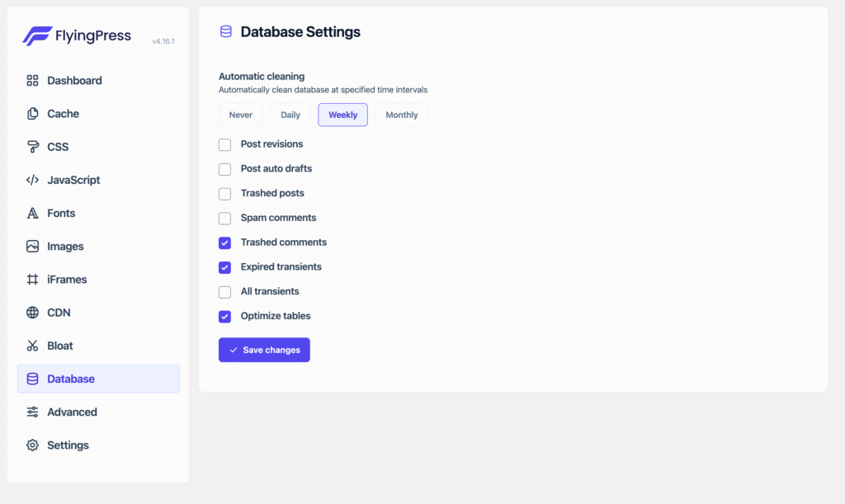Click the Save changes button
This screenshot has width=845, height=504.
coord(264,350)
